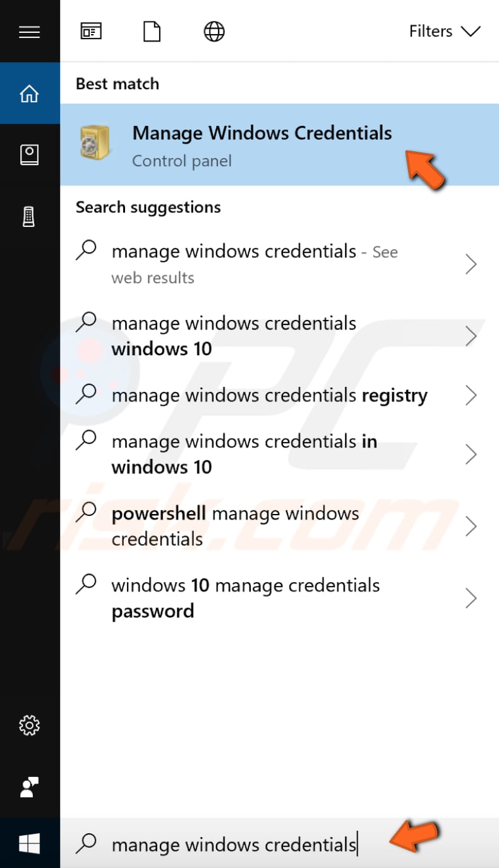Click the Best match section header

[117, 83]
